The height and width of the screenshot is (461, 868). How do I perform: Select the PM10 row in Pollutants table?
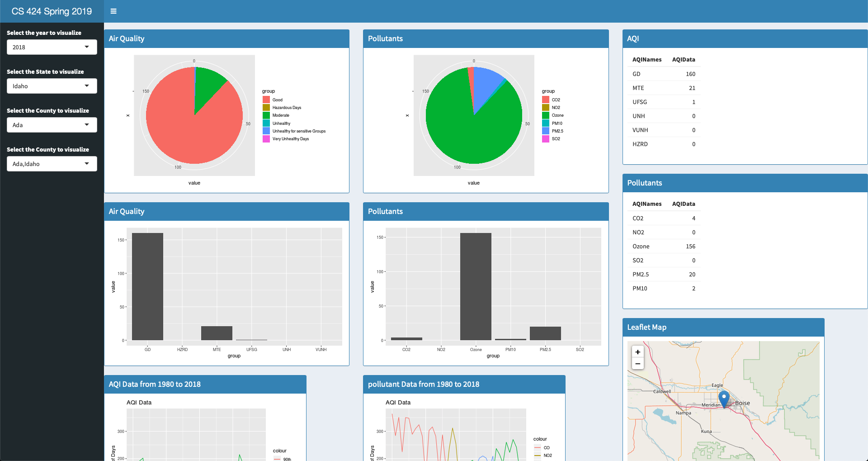click(x=664, y=288)
